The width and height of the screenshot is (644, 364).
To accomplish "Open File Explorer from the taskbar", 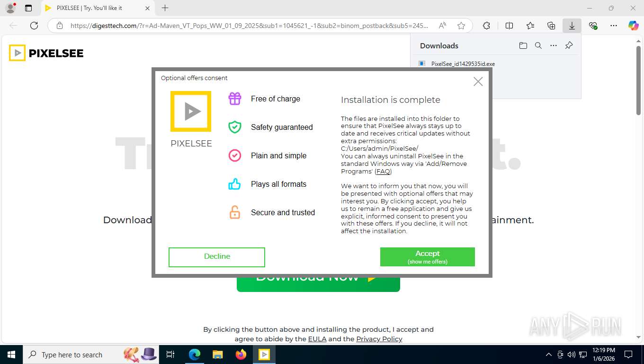I will click(217, 355).
